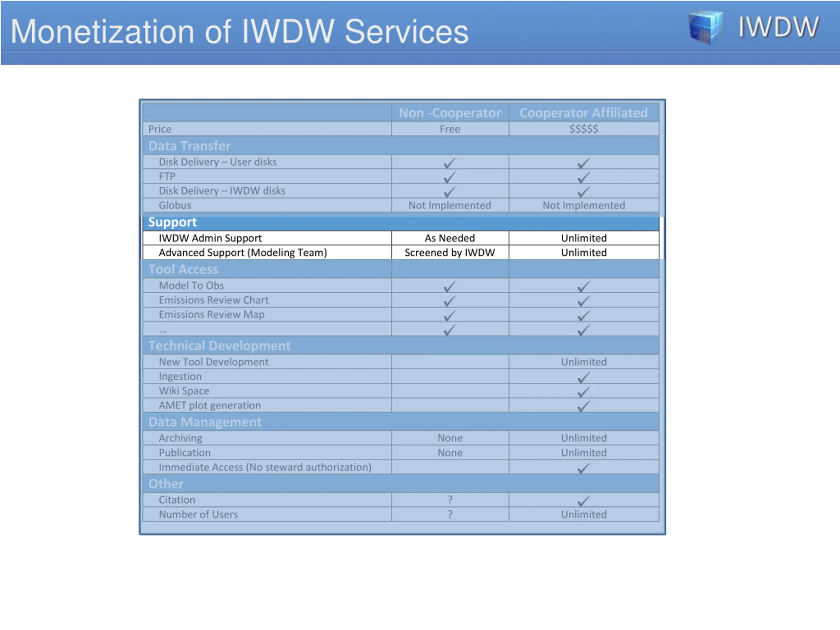Viewport: 840px width, 630px height.
Task: Click 'Technical Development' section header
Action: [x=220, y=346]
